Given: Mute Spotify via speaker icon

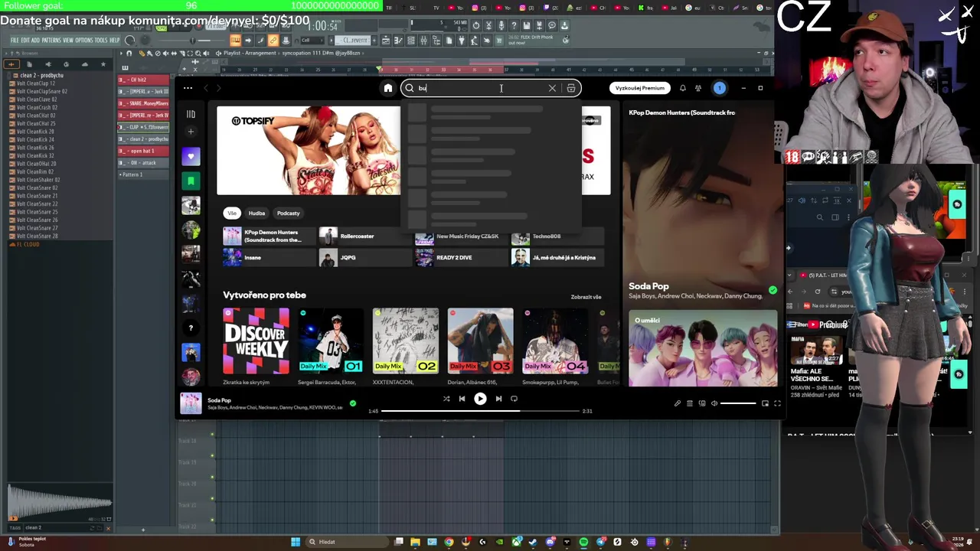Looking at the screenshot, I should (714, 403).
